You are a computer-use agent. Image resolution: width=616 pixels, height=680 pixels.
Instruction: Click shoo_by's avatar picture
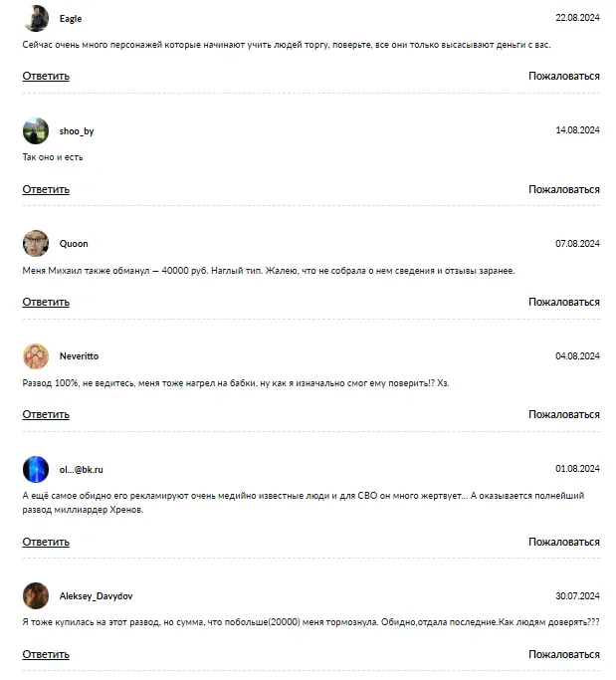click(x=36, y=131)
